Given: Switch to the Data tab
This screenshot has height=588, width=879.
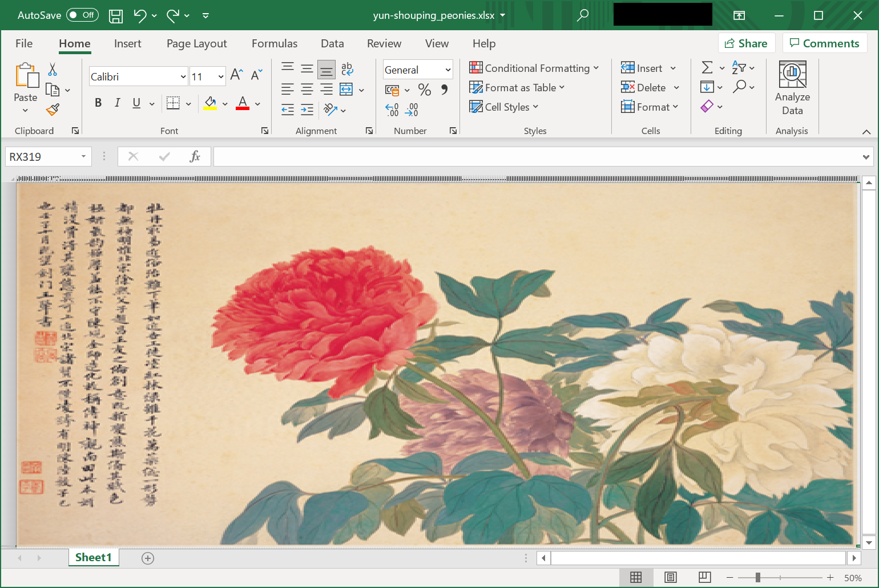Looking at the screenshot, I should click(x=332, y=43).
